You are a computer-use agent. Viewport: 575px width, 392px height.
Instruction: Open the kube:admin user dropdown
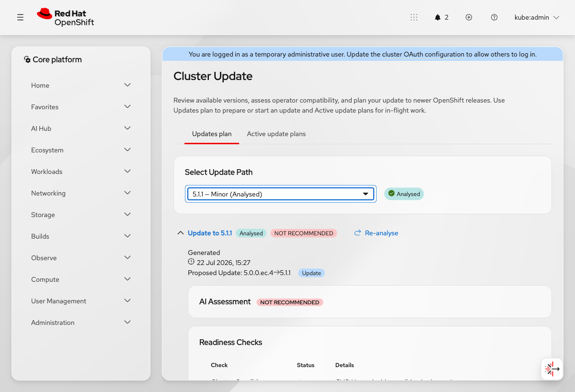(x=537, y=17)
